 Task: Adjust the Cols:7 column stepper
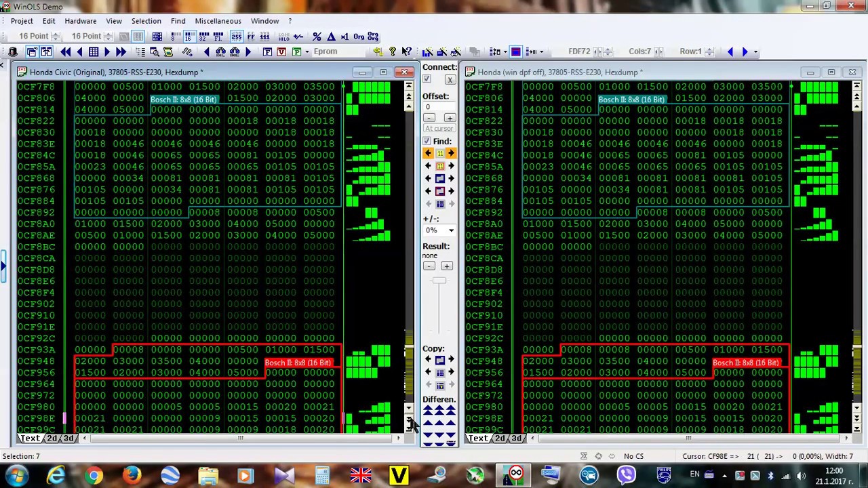click(x=658, y=52)
